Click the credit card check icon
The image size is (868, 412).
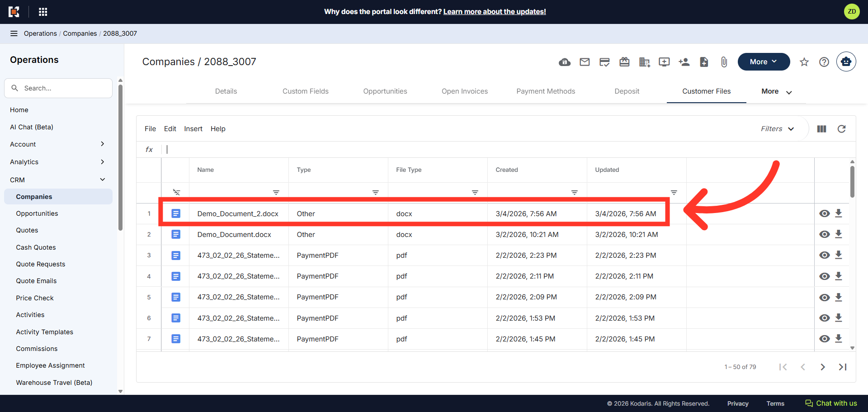coord(604,62)
